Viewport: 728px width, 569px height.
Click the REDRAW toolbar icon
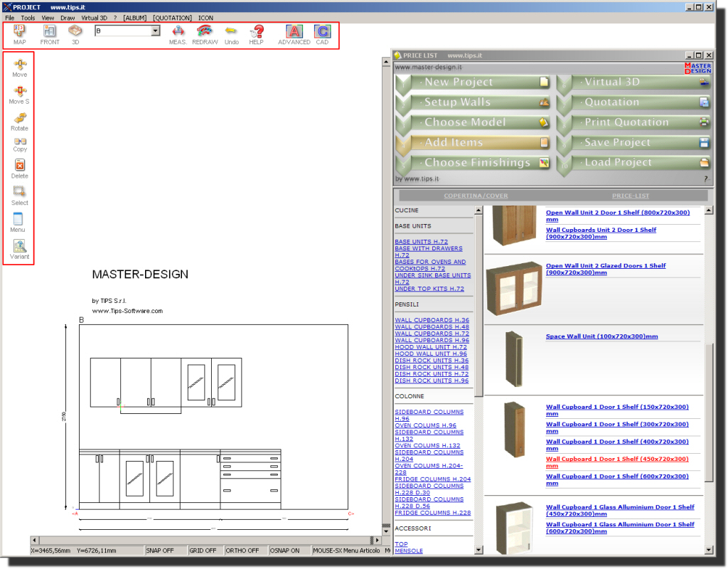click(x=205, y=34)
